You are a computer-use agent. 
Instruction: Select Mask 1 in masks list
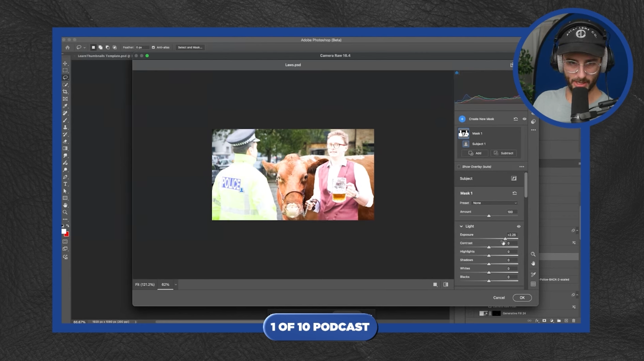[476, 134]
